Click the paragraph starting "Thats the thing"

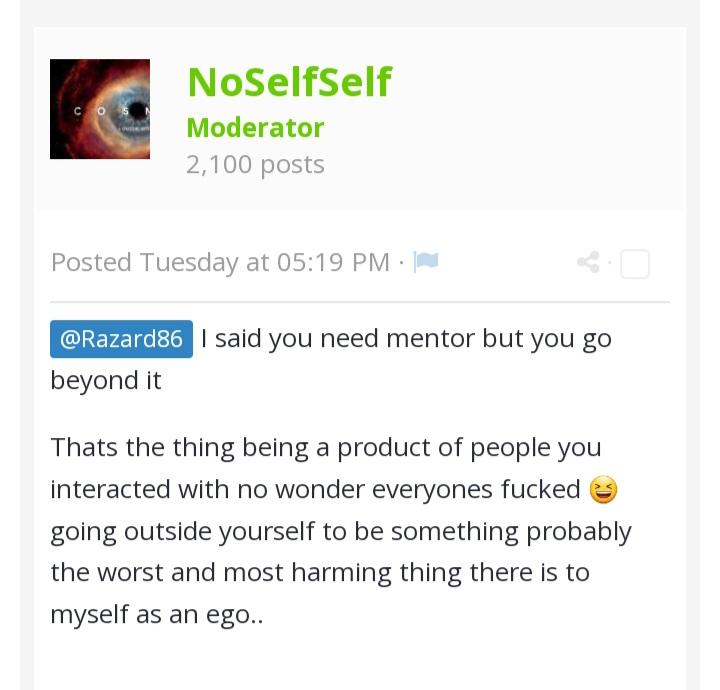click(341, 530)
